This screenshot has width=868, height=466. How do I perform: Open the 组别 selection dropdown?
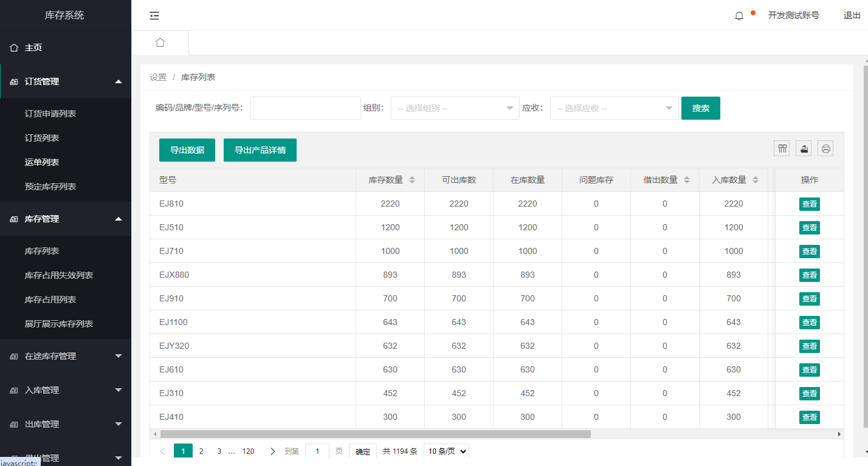pyautogui.click(x=455, y=108)
